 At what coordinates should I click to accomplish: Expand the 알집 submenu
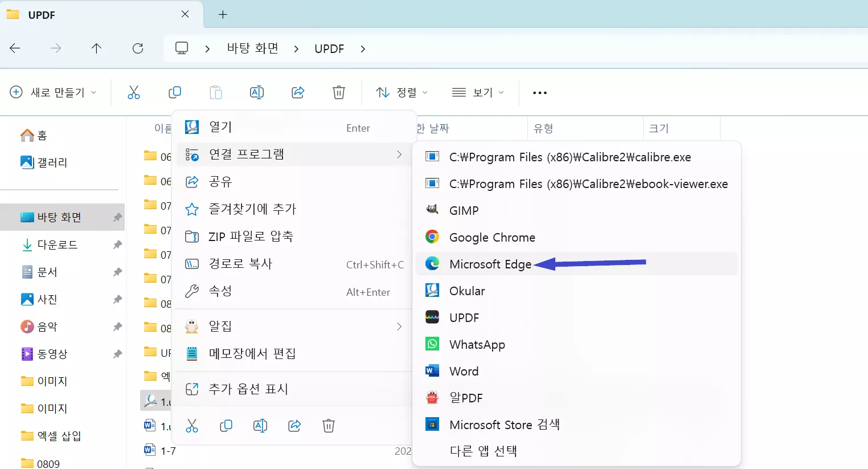tap(294, 327)
